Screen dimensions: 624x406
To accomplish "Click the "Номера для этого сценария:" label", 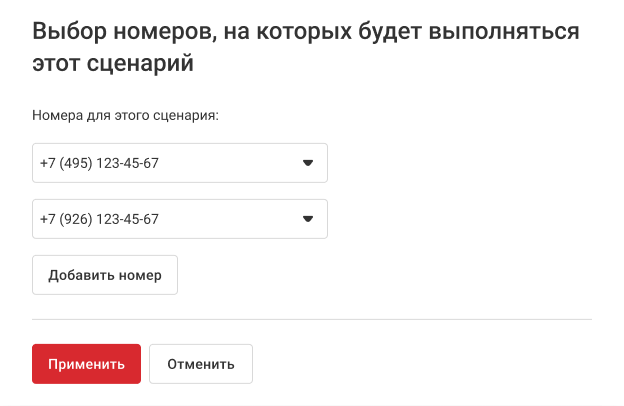I will (x=125, y=115).
